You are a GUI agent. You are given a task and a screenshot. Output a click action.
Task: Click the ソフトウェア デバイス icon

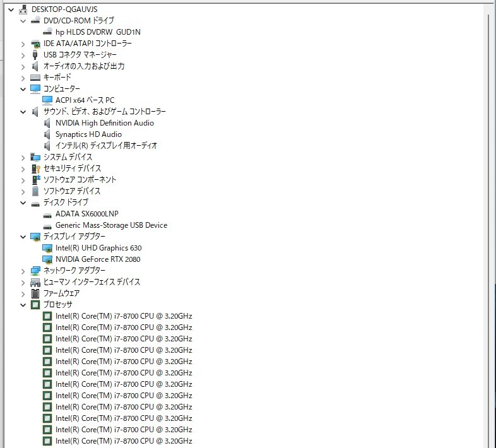click(x=35, y=191)
